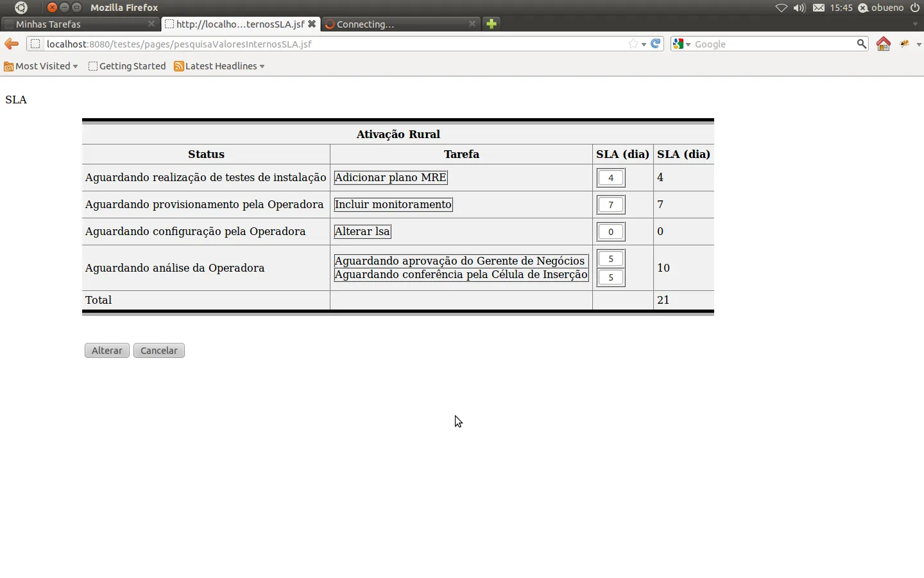Edit SLA field for Gerente de Negócios approval

[x=611, y=259]
